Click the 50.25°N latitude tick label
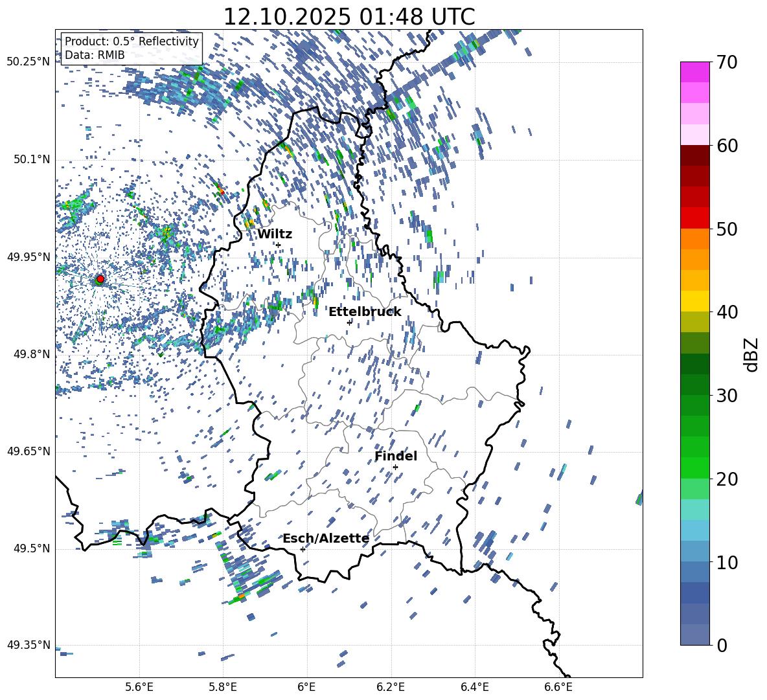 point(28,62)
